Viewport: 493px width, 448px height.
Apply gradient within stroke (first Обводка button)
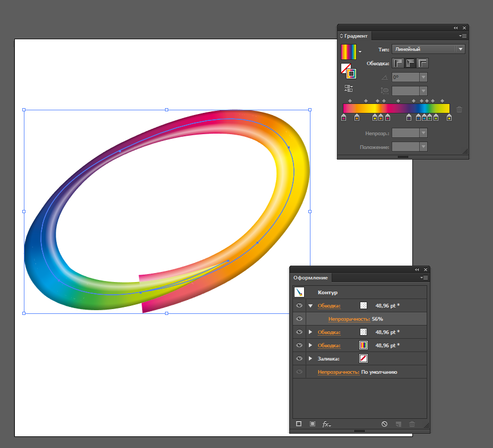point(398,63)
